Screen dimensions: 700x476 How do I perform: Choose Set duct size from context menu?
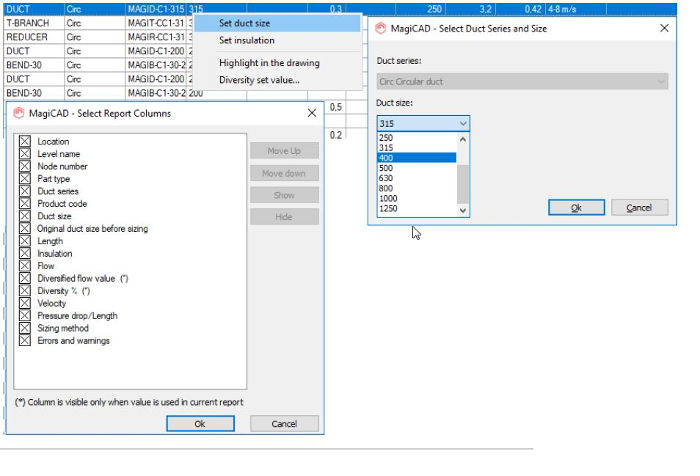coord(277,23)
